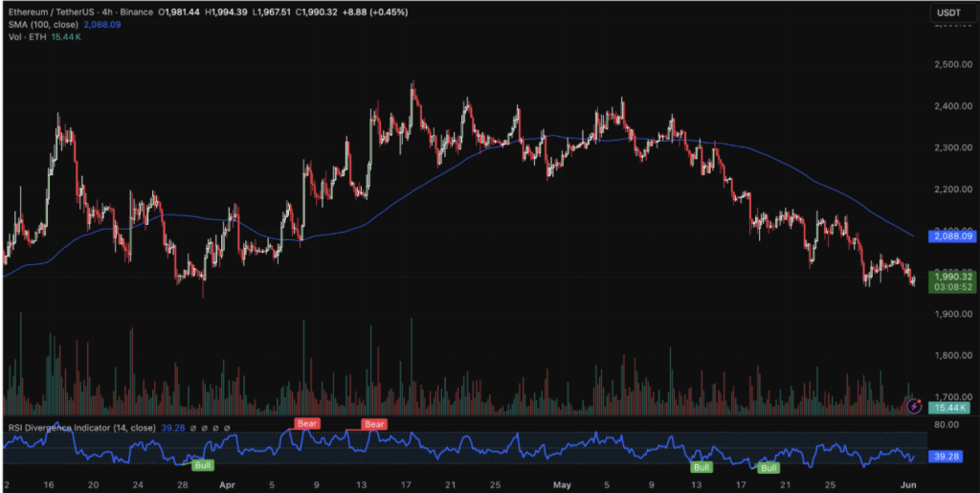Click the 1,900.00 price axis label
The height and width of the screenshot is (493, 980).
952,314
